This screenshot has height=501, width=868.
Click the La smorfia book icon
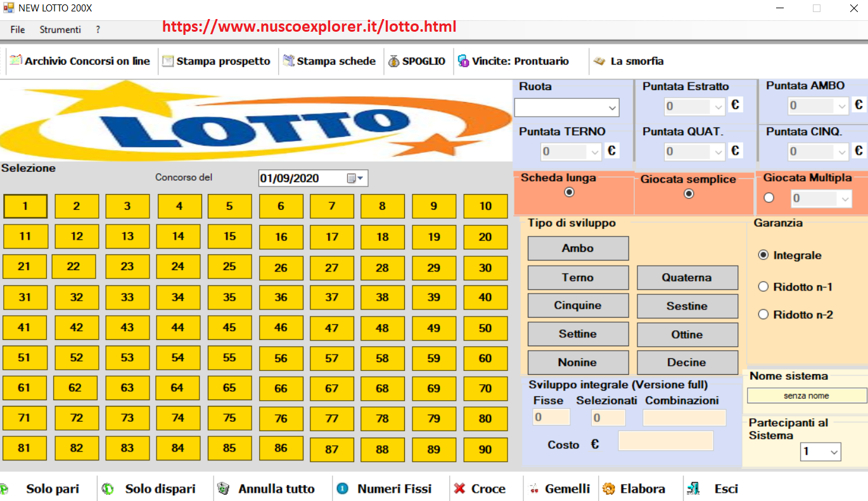pyautogui.click(x=599, y=62)
